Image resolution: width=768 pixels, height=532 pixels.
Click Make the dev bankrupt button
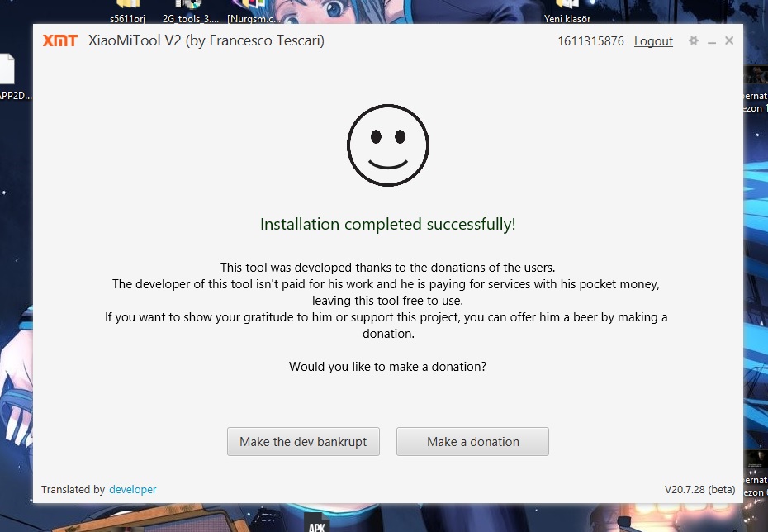[303, 441]
